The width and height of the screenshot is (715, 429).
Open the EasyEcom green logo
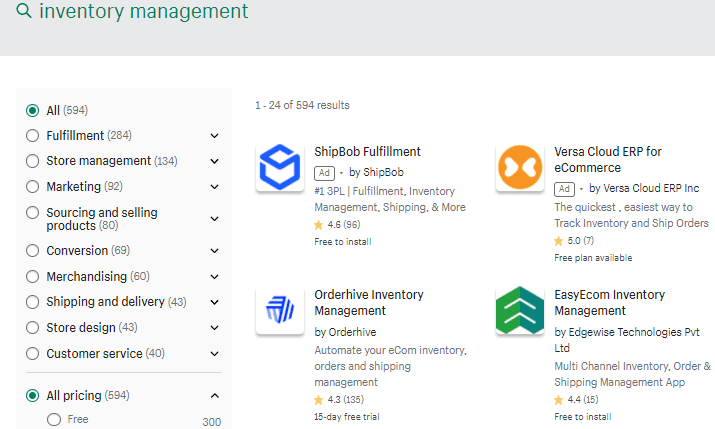coord(520,310)
